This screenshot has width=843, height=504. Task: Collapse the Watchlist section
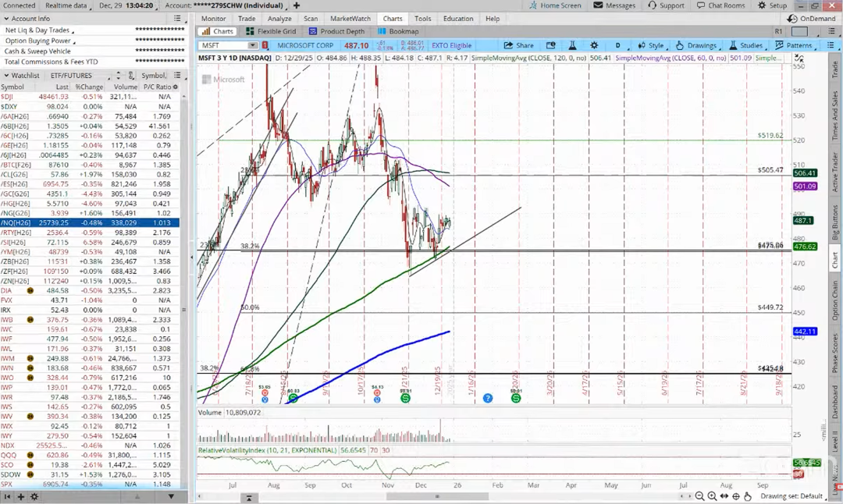(6, 76)
